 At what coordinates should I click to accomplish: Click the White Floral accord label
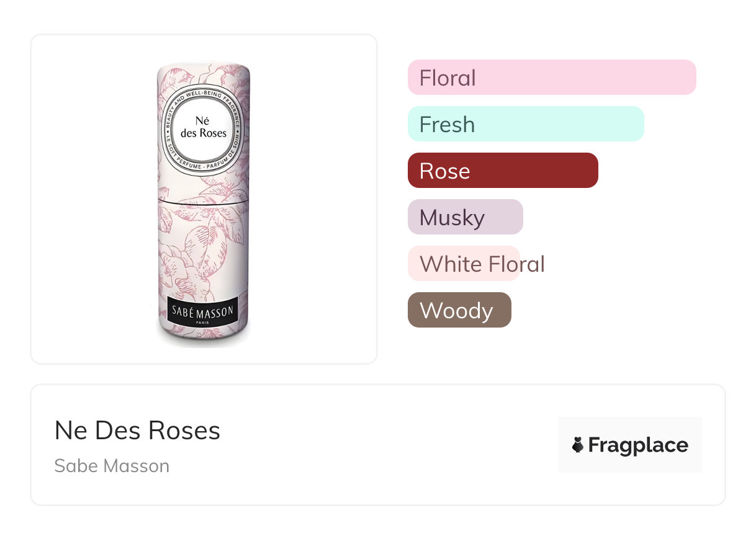(482, 264)
